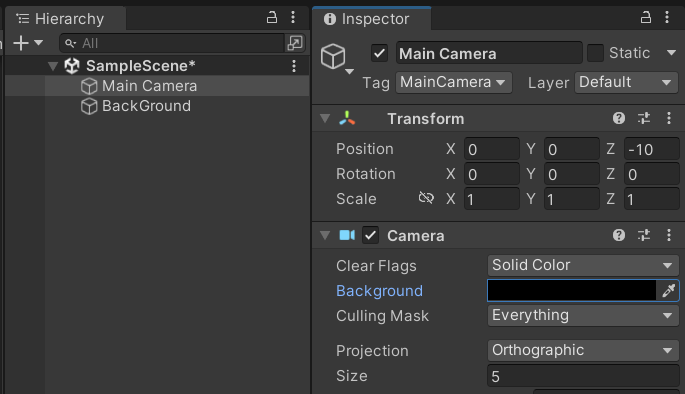The height and width of the screenshot is (394, 685).
Task: Open the create plus button dropdown
Action: pos(28,43)
